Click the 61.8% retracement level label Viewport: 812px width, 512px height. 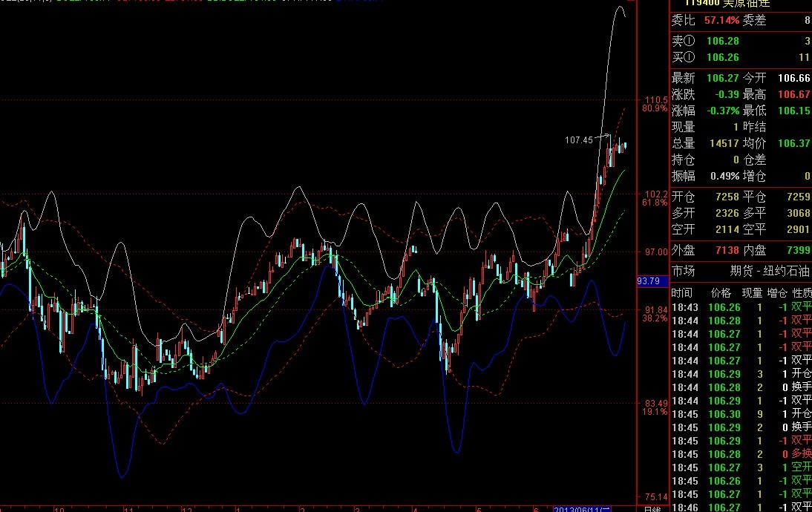[x=655, y=203]
